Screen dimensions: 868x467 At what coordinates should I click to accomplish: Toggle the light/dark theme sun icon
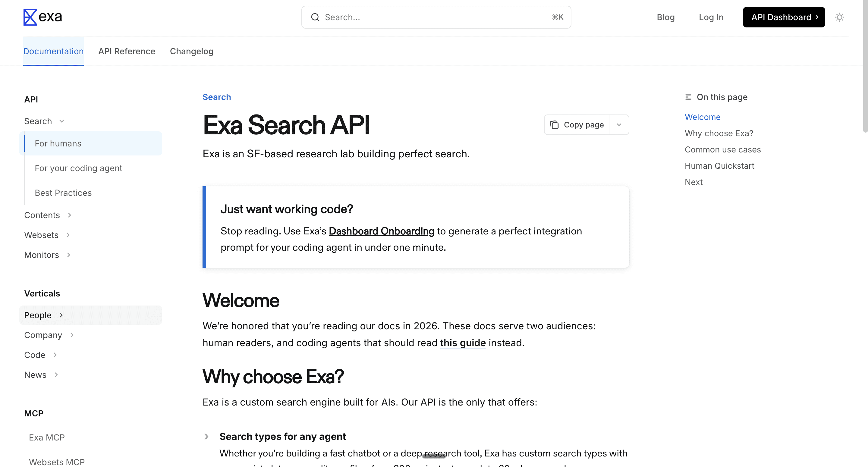(x=839, y=17)
